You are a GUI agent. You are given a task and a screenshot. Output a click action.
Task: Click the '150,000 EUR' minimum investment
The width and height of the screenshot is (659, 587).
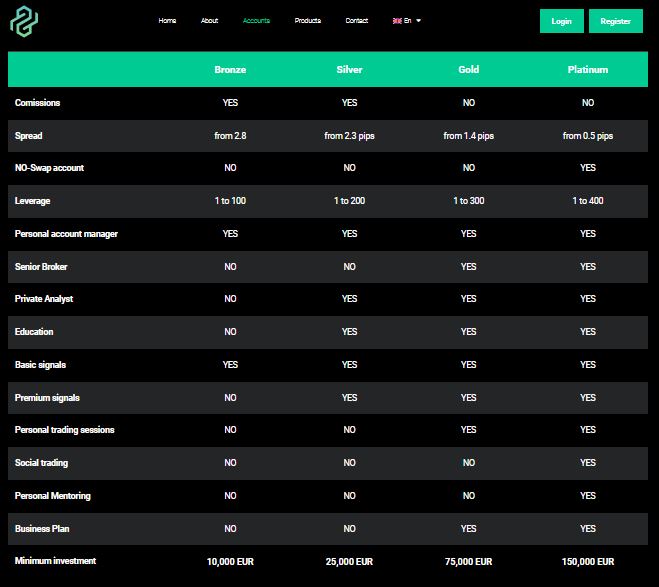(x=588, y=562)
